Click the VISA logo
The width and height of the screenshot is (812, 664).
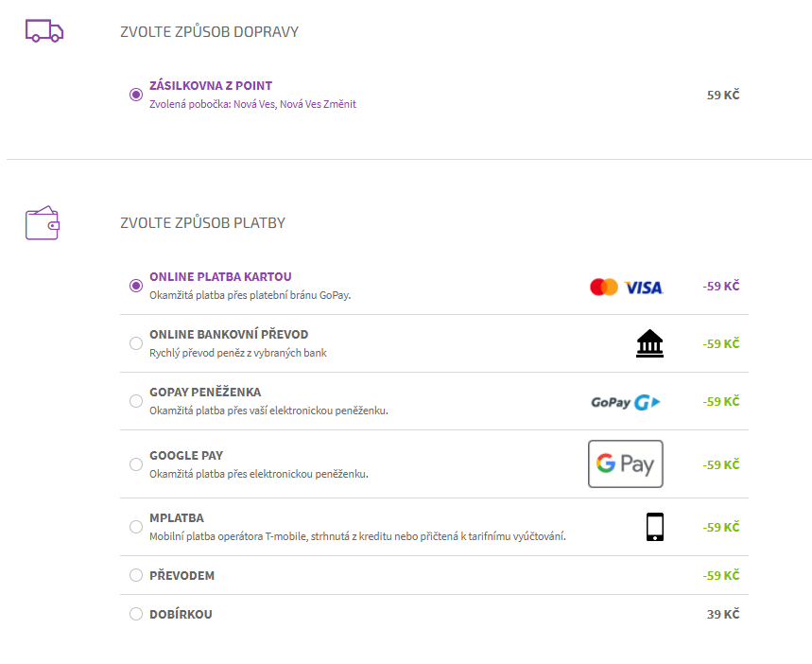644,288
